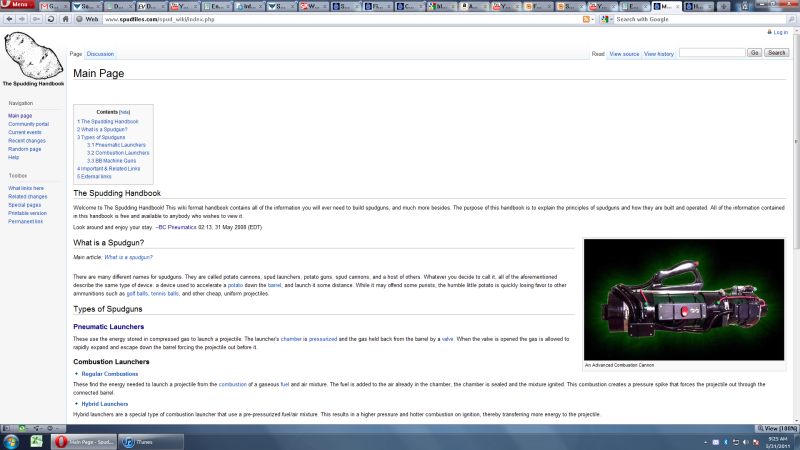Open the Excel icon in the taskbar
This screenshot has width=800, height=450.
click(x=36, y=441)
